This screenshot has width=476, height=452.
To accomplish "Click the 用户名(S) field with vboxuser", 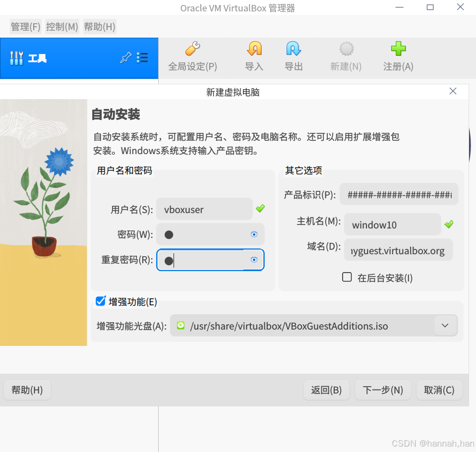I will tap(204, 209).
